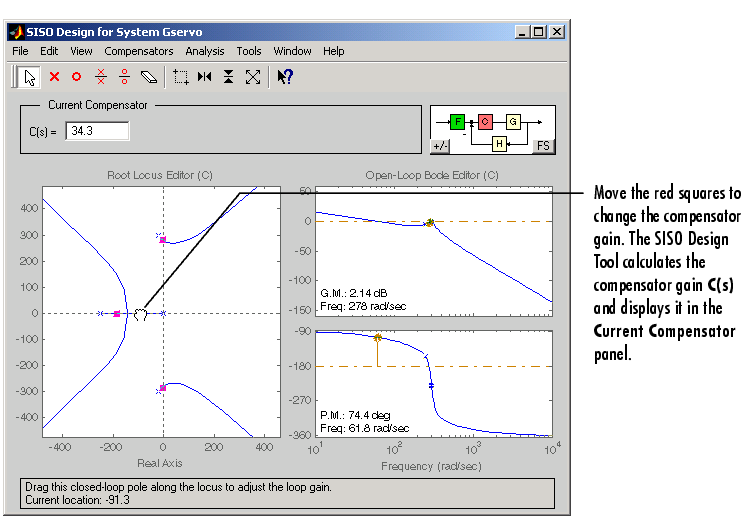Click the zoom out full view icon
The height and width of the screenshot is (520, 750).
pos(253,76)
